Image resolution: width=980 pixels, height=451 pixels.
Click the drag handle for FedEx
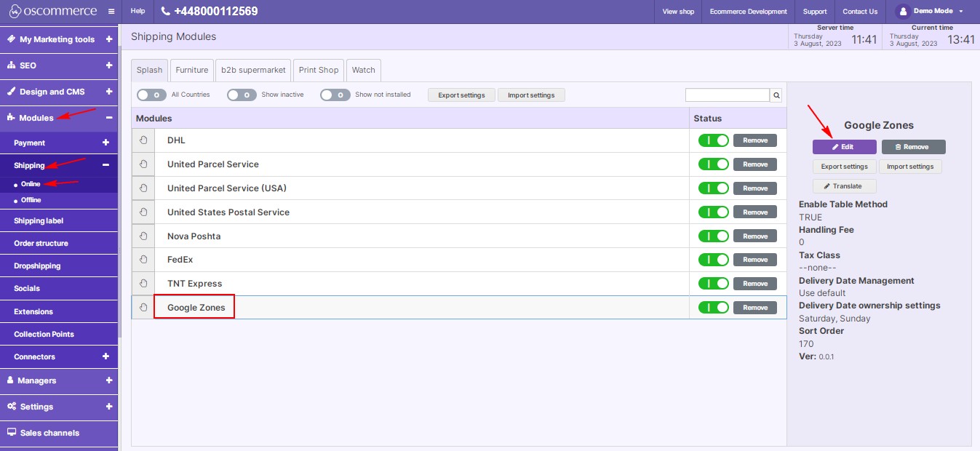click(x=143, y=260)
